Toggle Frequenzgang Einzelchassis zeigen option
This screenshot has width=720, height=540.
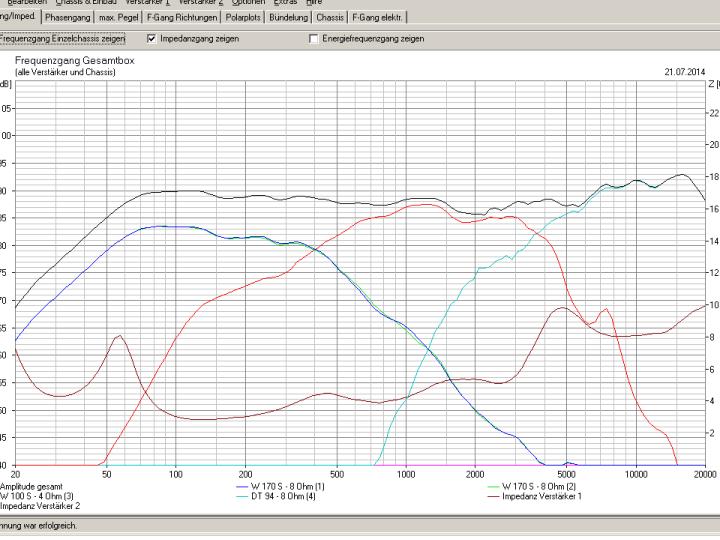62,39
